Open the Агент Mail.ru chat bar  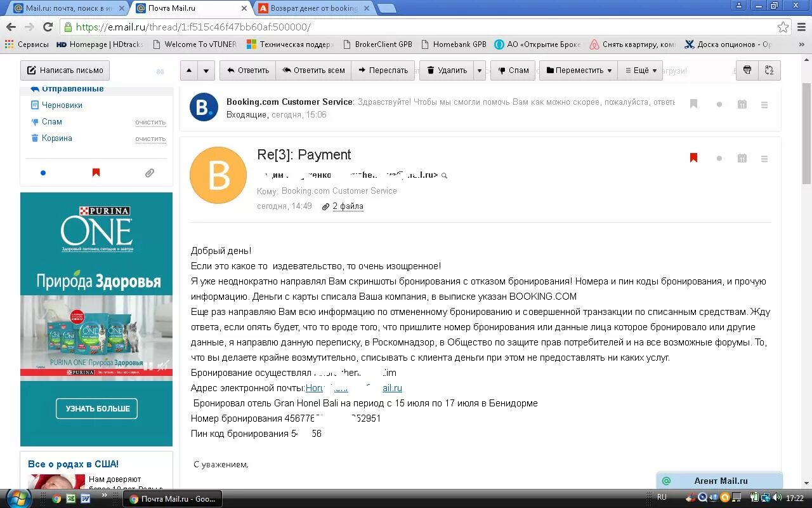[x=719, y=481]
